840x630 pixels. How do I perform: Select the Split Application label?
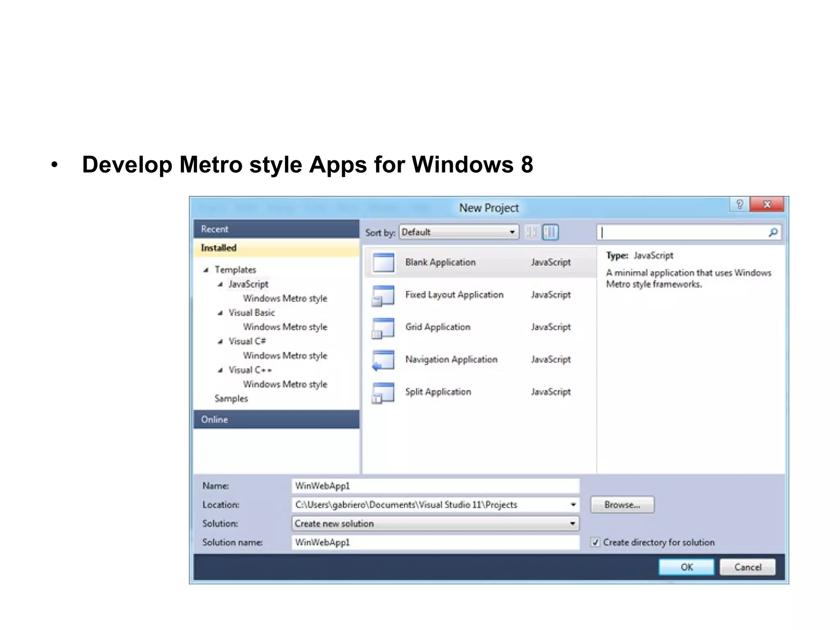pyautogui.click(x=438, y=392)
